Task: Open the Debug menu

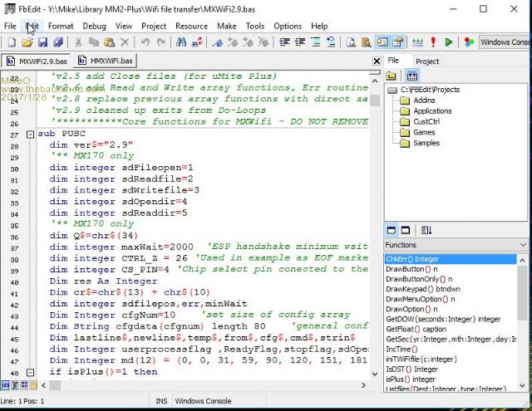Action: coord(94,26)
